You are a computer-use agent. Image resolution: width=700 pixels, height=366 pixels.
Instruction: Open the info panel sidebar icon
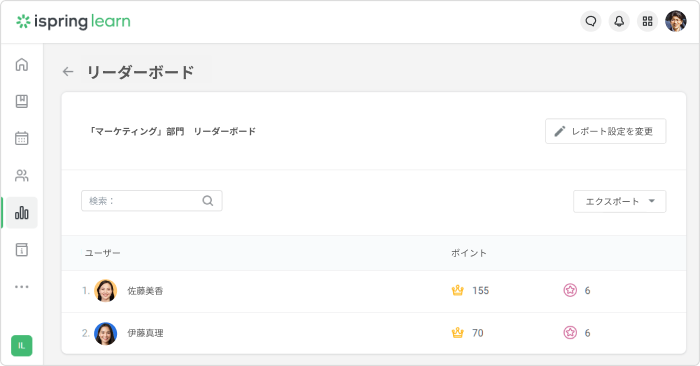point(21,250)
